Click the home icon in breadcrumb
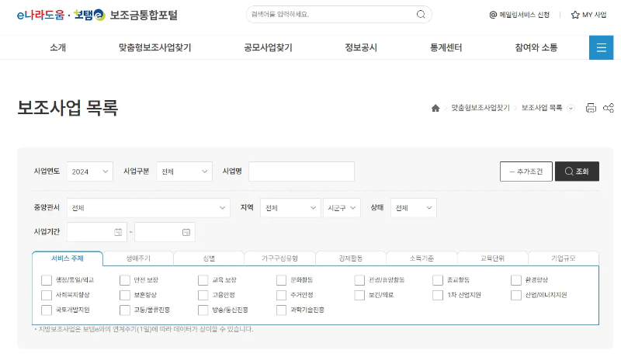The height and width of the screenshot is (364, 621). coord(435,108)
